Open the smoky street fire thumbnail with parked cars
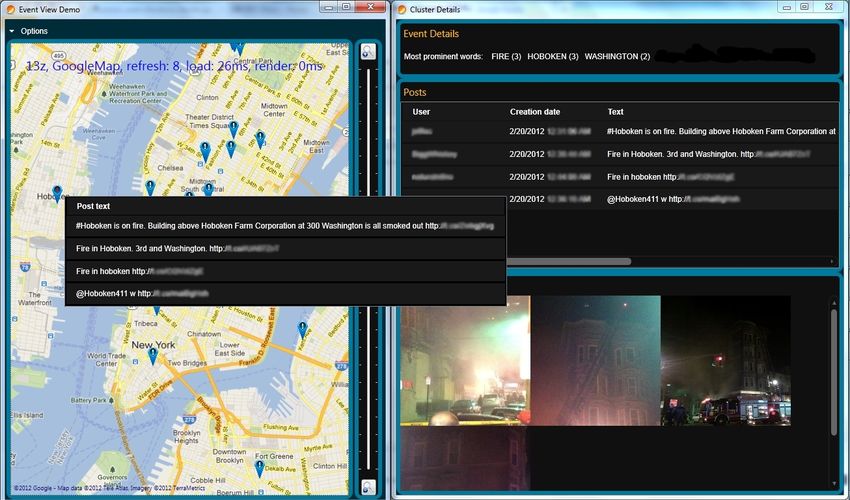The height and width of the screenshot is (500, 850). [x=465, y=361]
